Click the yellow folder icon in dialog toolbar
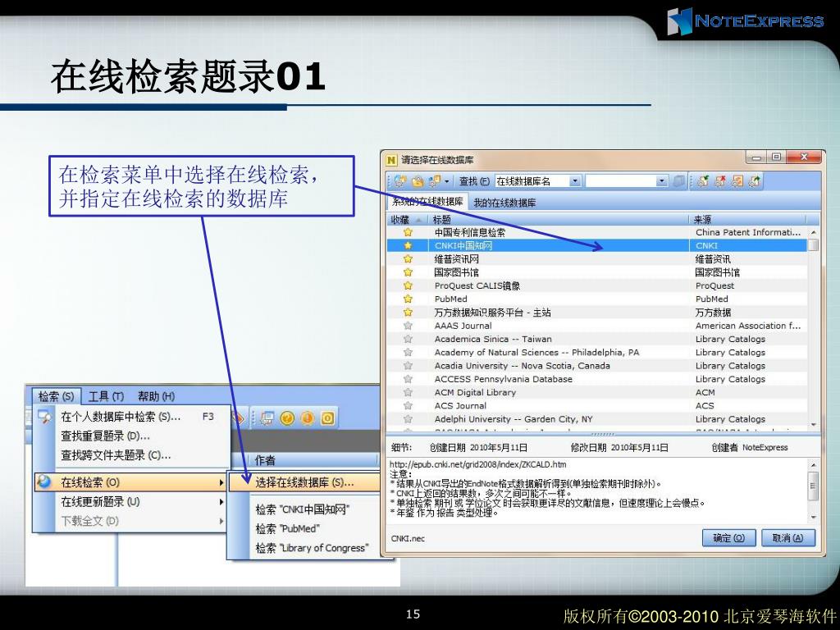Image resolution: width=840 pixels, height=630 pixels. [418, 181]
